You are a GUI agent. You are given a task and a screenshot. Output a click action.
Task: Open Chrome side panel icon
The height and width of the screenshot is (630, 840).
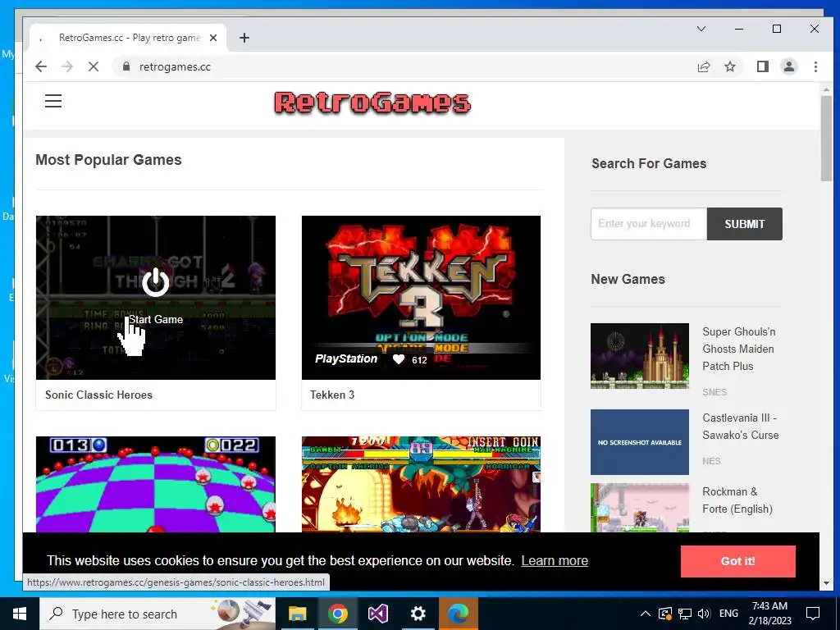(x=763, y=66)
